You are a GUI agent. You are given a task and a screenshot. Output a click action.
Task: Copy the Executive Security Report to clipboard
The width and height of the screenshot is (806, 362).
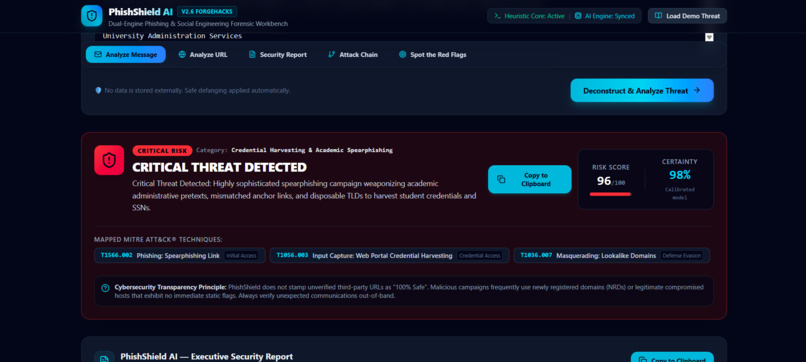click(672, 358)
